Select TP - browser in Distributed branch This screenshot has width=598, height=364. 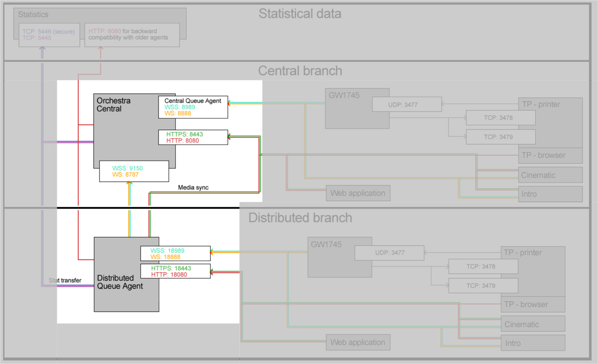click(533, 304)
